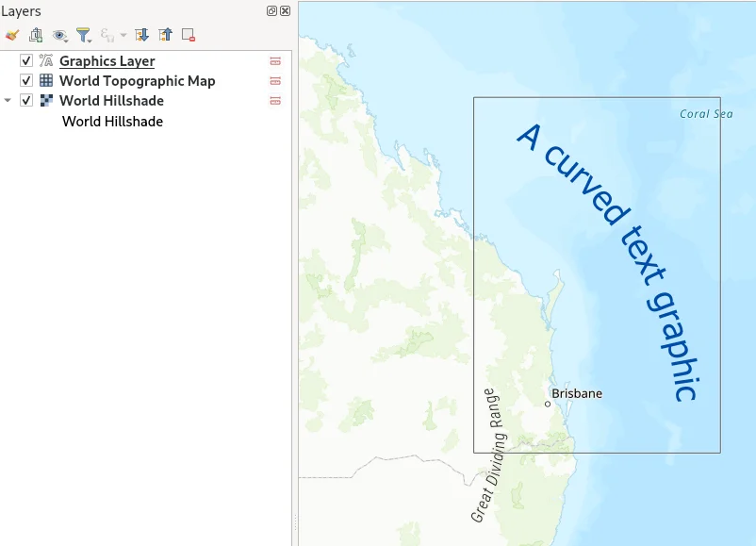Click the Remove Layer/Group icon
Screen dimensions: 756x546
click(189, 35)
